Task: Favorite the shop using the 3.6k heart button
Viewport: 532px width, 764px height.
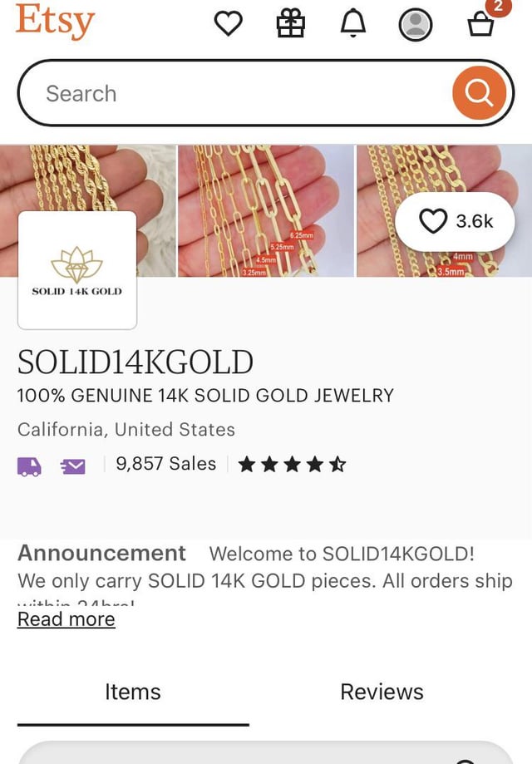Action: coord(455,222)
